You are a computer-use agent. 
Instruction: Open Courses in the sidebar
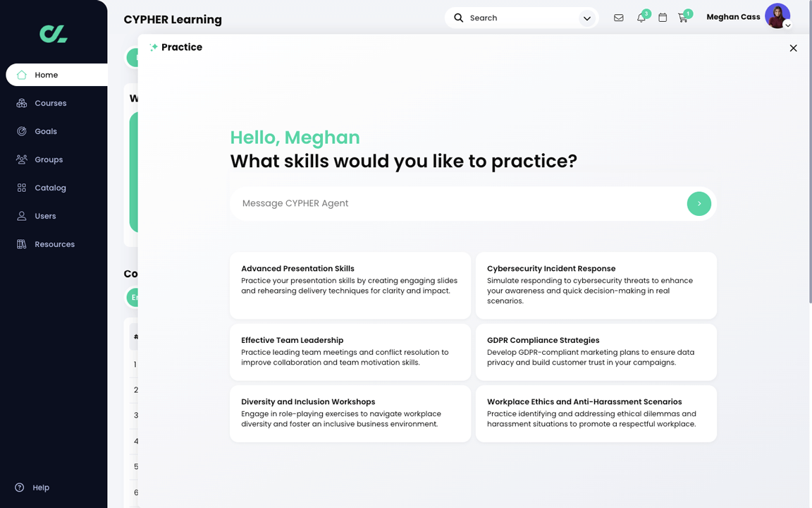[50, 103]
